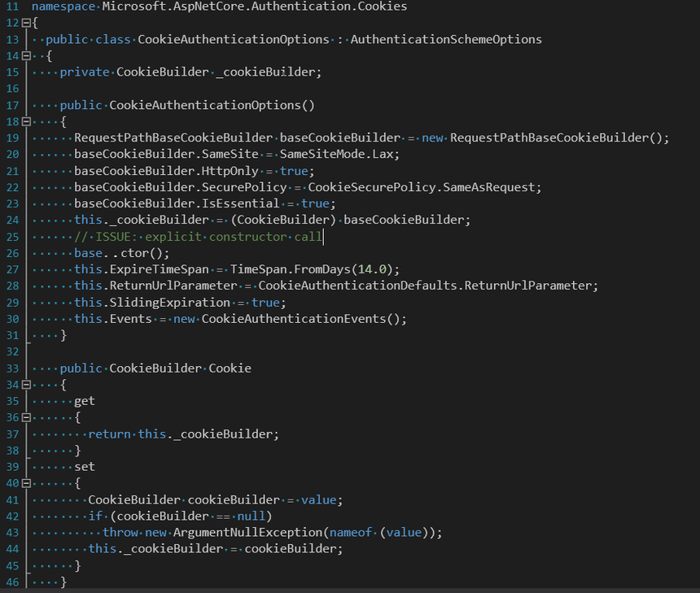Collapse the set accessor fold on line 40

pos(25,483)
